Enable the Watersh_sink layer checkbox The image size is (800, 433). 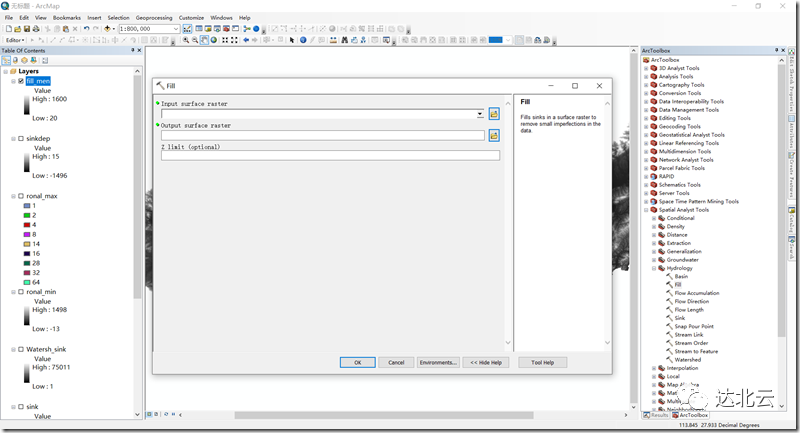pos(21,349)
